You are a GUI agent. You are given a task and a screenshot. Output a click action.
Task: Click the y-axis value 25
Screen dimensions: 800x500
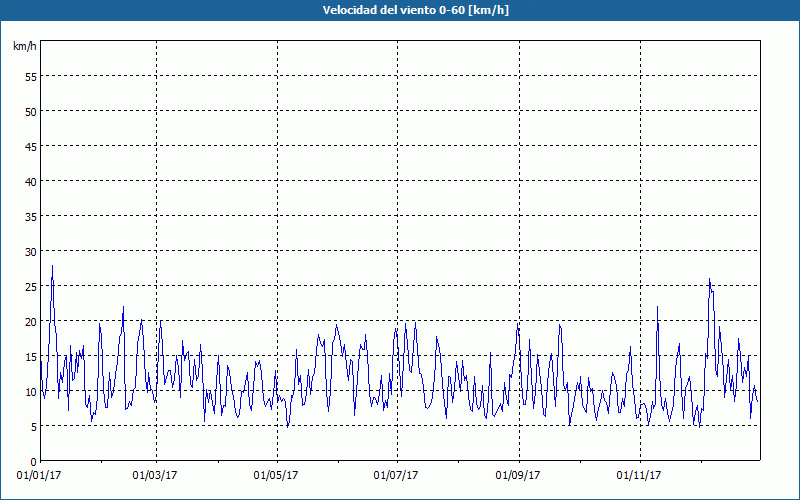(31, 287)
